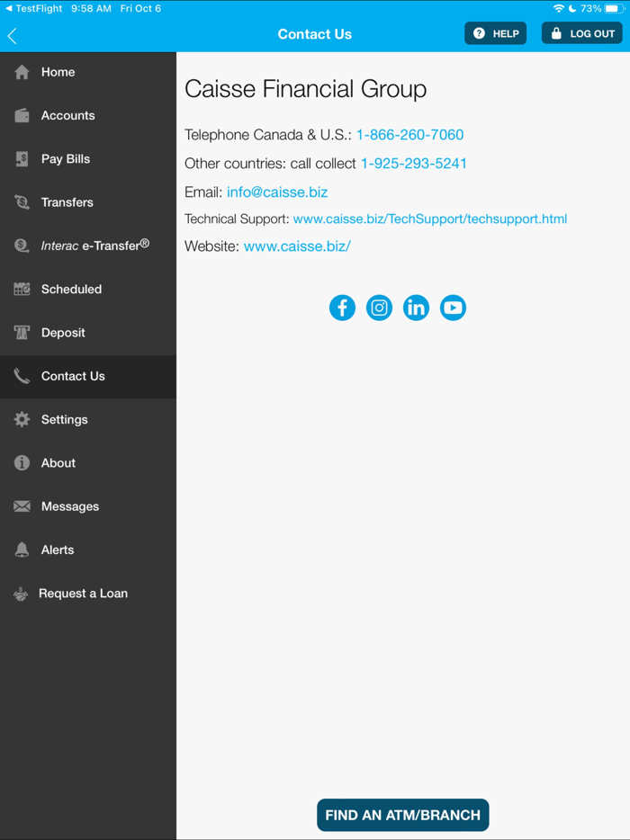Open the Accounts menu item
This screenshot has width=630, height=840.
point(88,115)
